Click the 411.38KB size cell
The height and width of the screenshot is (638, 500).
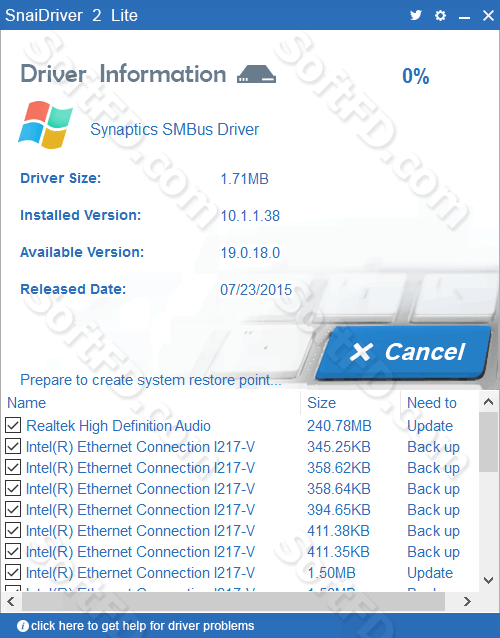click(338, 531)
